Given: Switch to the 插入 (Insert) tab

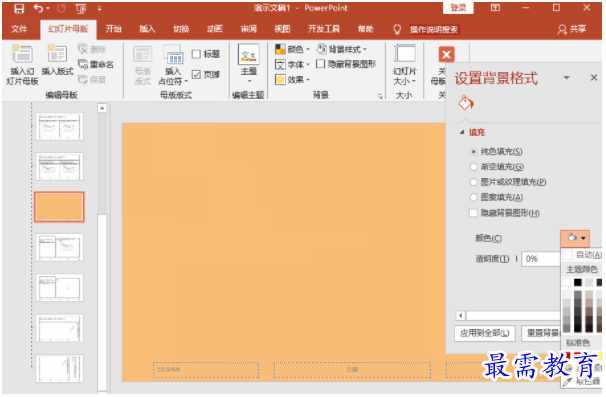Looking at the screenshot, I should coord(147,29).
